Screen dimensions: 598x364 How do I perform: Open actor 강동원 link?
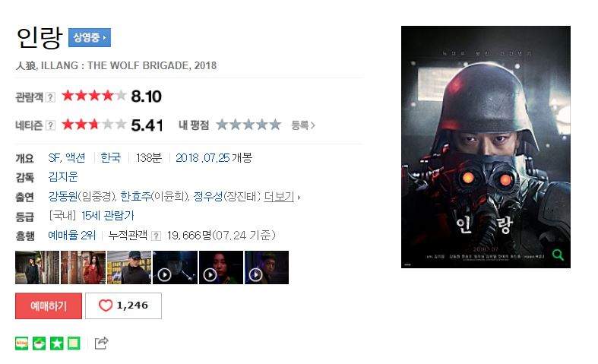63,197
